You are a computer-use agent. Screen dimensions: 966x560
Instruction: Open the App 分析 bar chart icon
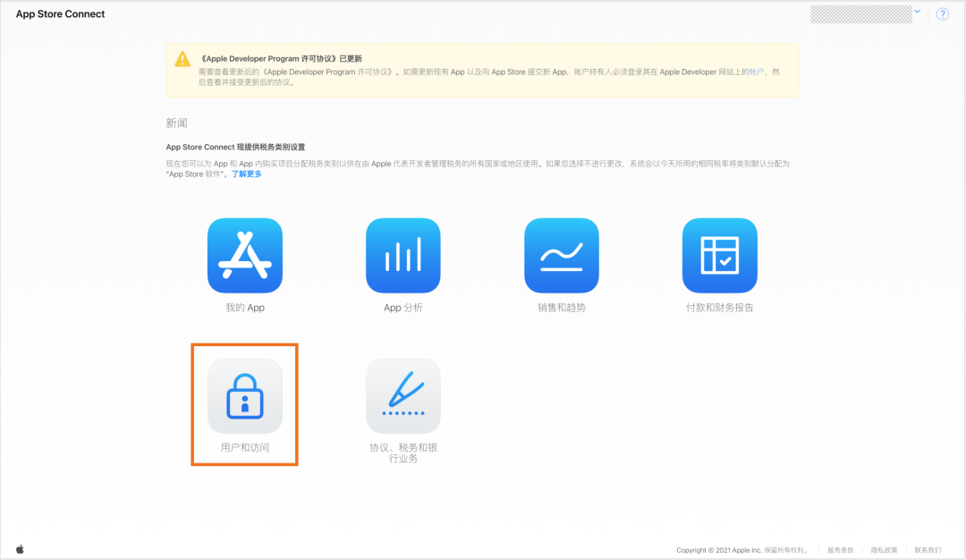coord(402,255)
